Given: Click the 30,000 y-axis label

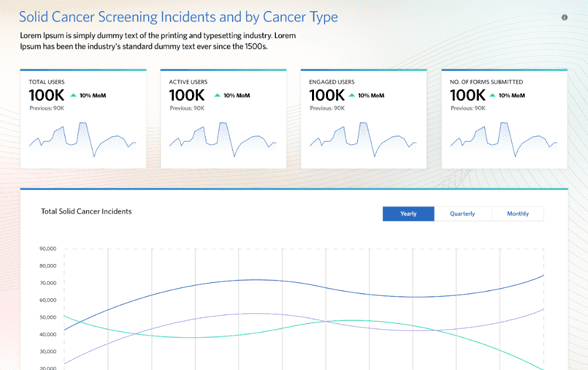Looking at the screenshot, I should (48, 352).
